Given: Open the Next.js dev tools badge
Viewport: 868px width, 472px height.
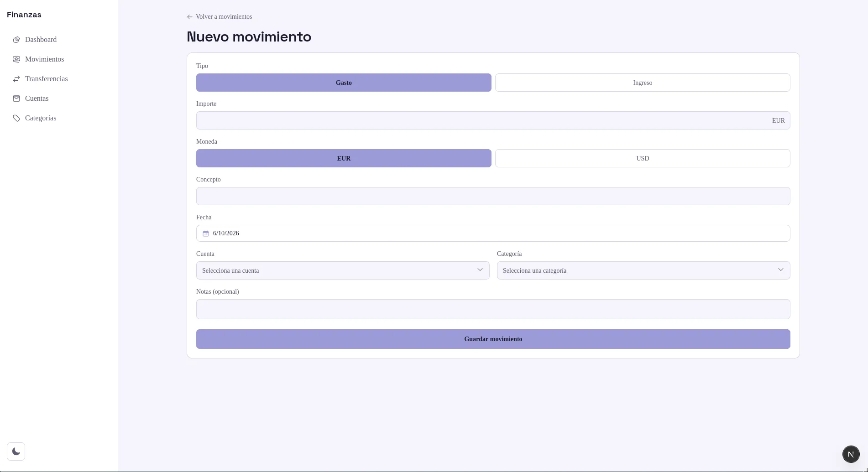Looking at the screenshot, I should (851, 454).
